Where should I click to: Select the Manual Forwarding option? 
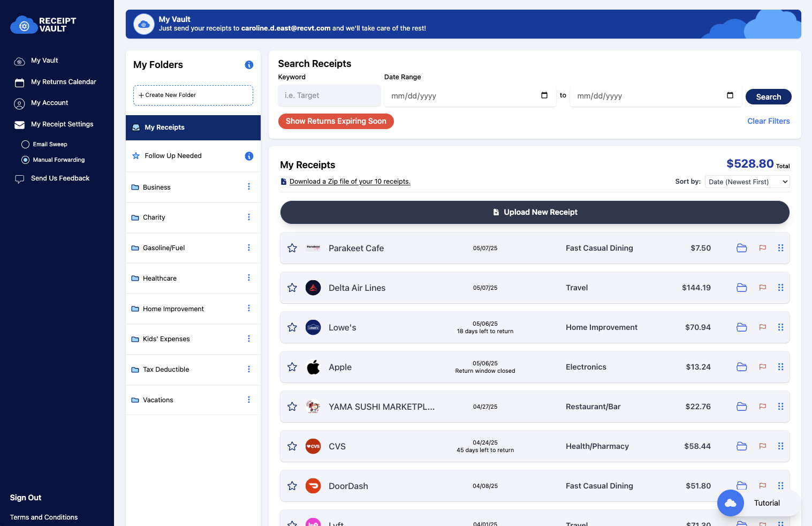click(25, 160)
